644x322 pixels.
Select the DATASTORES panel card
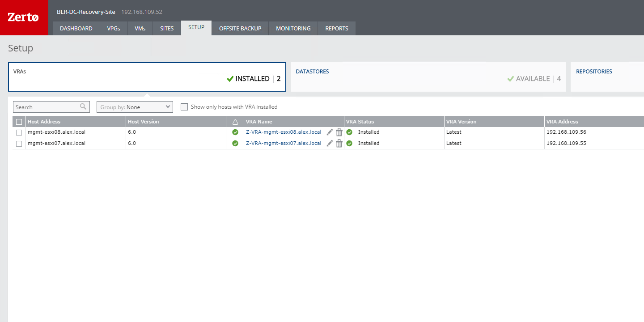coord(428,77)
